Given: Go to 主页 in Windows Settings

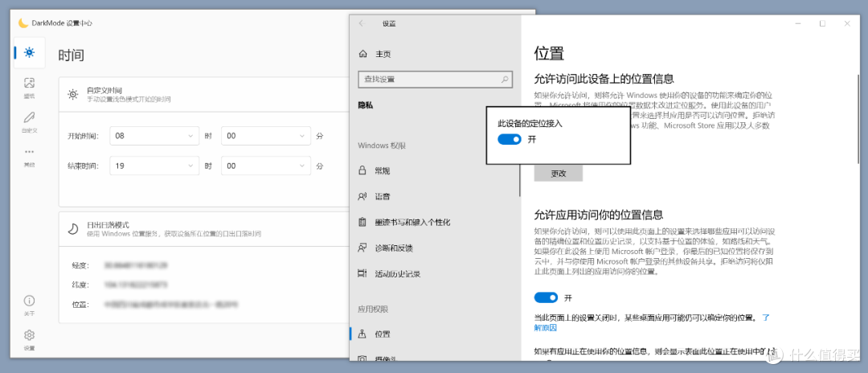Looking at the screenshot, I should (x=375, y=54).
